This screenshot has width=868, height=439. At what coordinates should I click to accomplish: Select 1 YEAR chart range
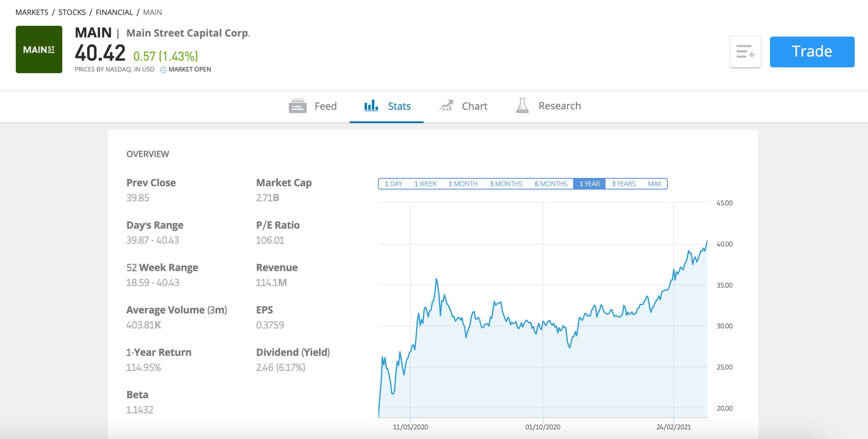589,184
